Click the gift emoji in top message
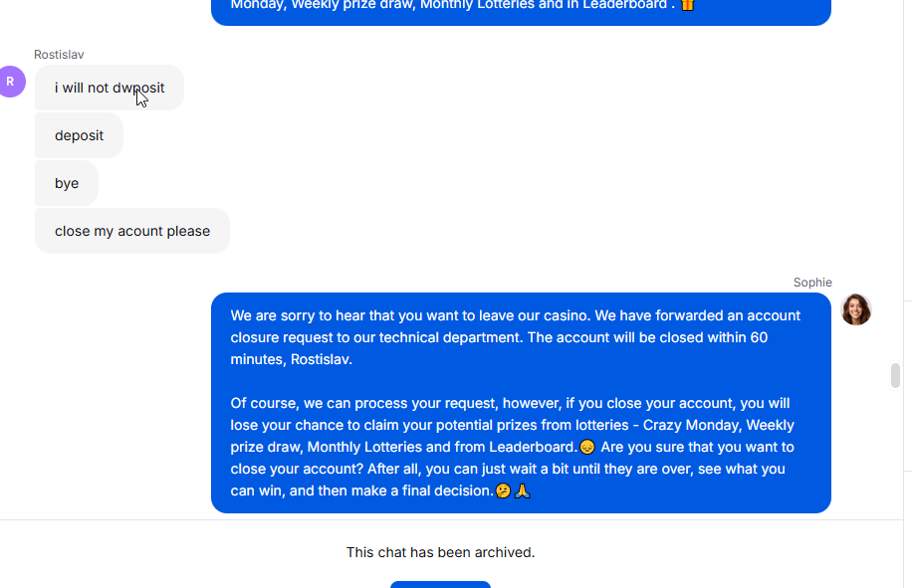The width and height of the screenshot is (912, 588). [x=688, y=5]
